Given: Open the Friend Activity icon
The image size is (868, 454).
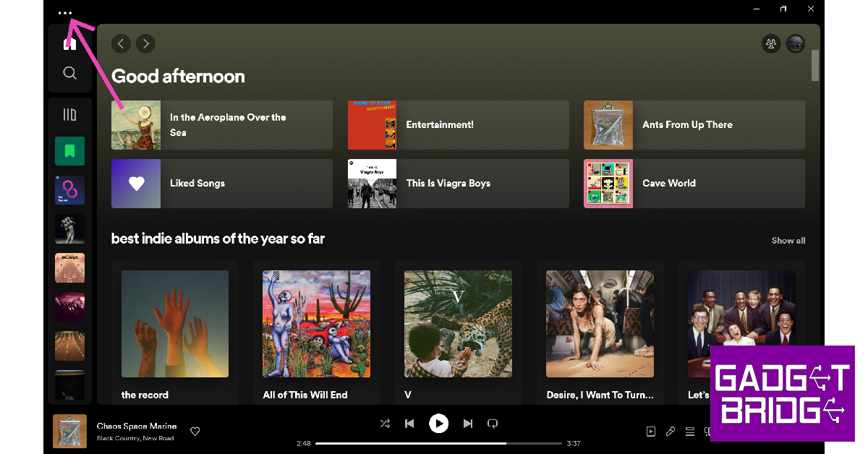Looking at the screenshot, I should click(x=771, y=44).
